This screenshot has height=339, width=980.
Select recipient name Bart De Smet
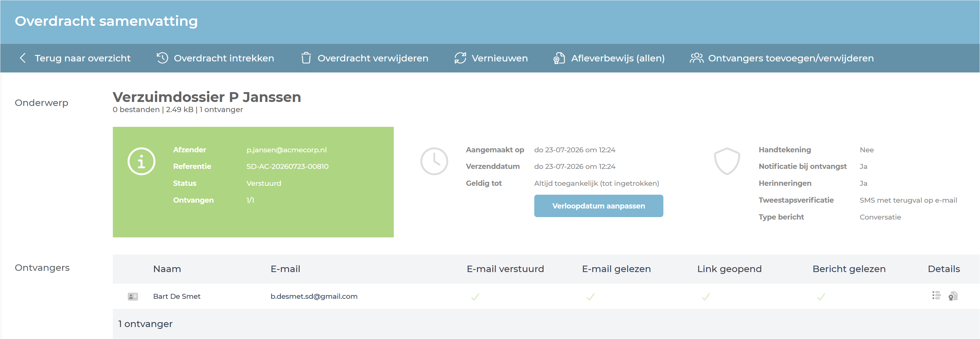176,296
